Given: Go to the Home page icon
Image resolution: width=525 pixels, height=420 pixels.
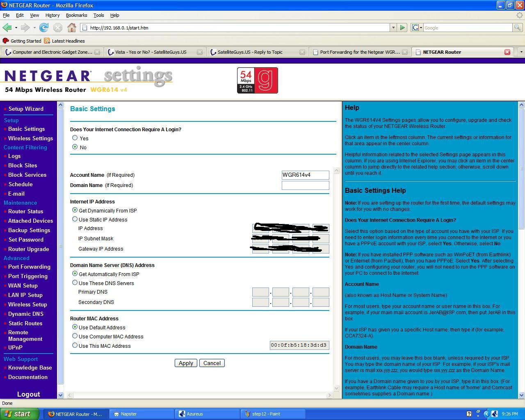Looking at the screenshot, I should (x=72, y=27).
